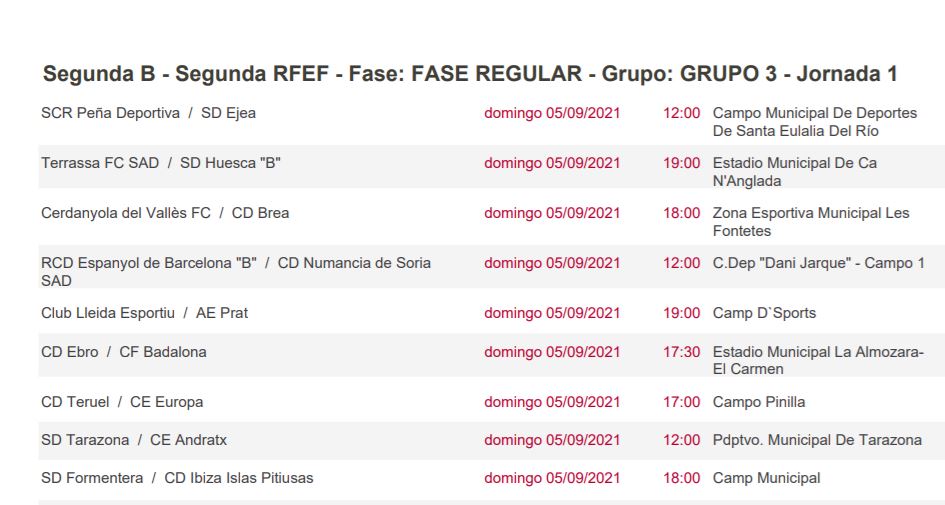The height and width of the screenshot is (505, 945).
Task: Click the 17:30 kickoff time for CD Ebro
Action: (x=681, y=352)
